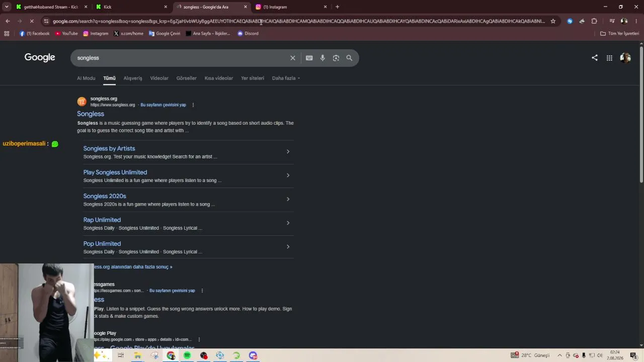Open Spotify from the taskbar
This screenshot has height=362, width=644.
(x=187, y=355)
